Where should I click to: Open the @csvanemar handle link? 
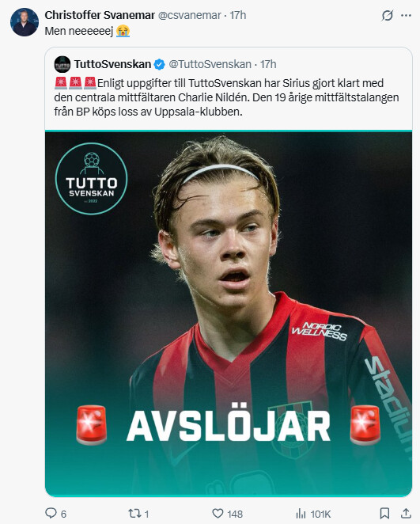click(189, 15)
